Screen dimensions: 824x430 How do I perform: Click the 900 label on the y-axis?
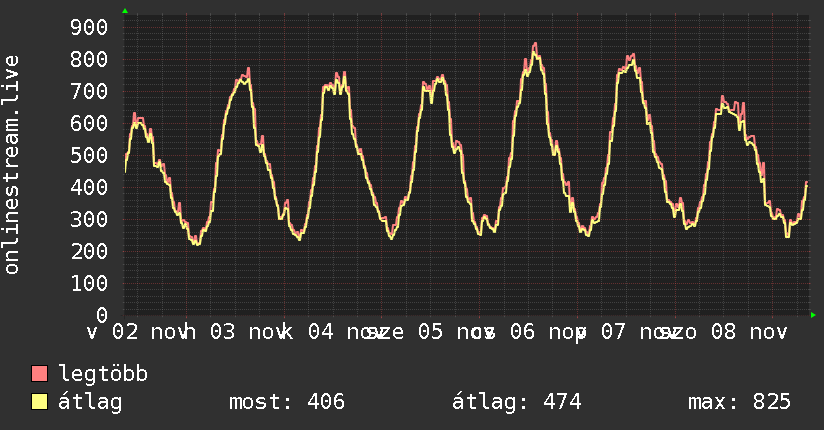point(89,27)
